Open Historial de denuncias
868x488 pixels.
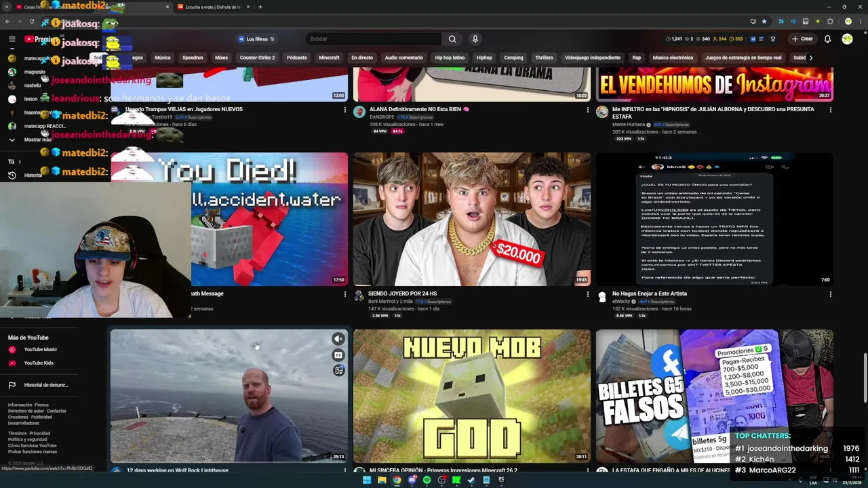tap(39, 385)
